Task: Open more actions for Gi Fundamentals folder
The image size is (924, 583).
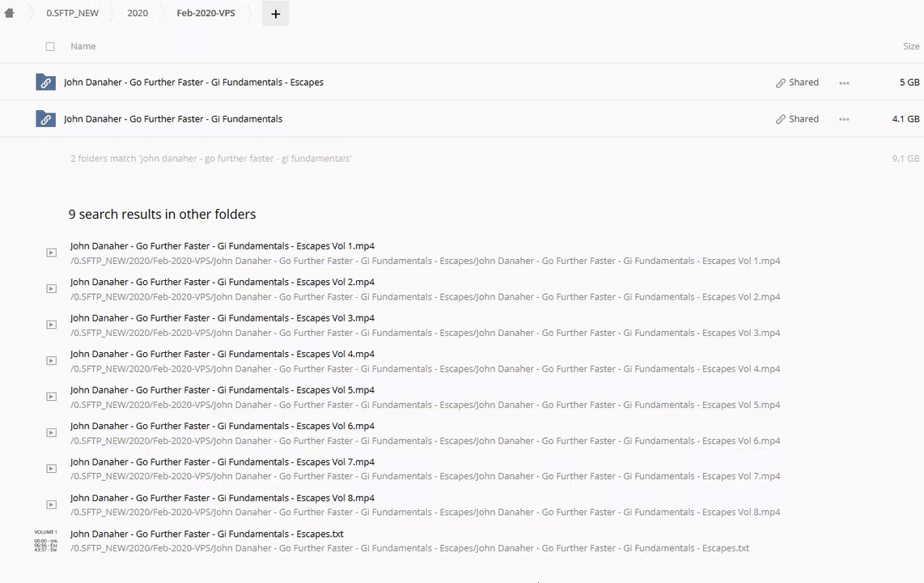Action: pos(844,119)
